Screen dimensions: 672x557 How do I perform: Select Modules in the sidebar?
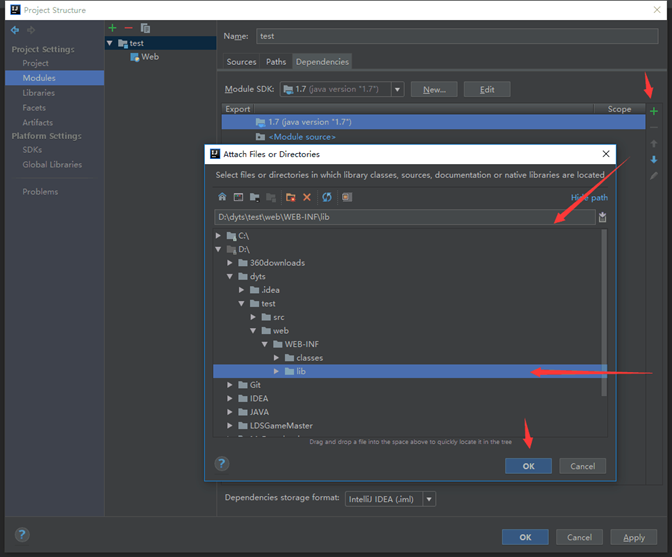click(54, 78)
